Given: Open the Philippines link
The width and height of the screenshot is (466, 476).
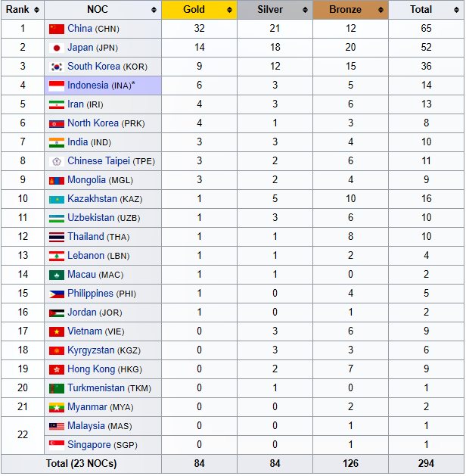Looking at the screenshot, I should coord(91,294).
